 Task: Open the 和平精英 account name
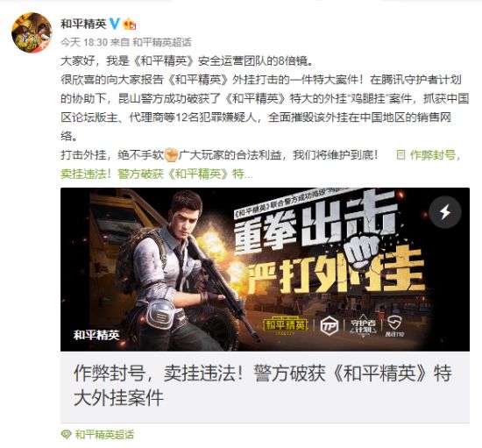pos(83,24)
